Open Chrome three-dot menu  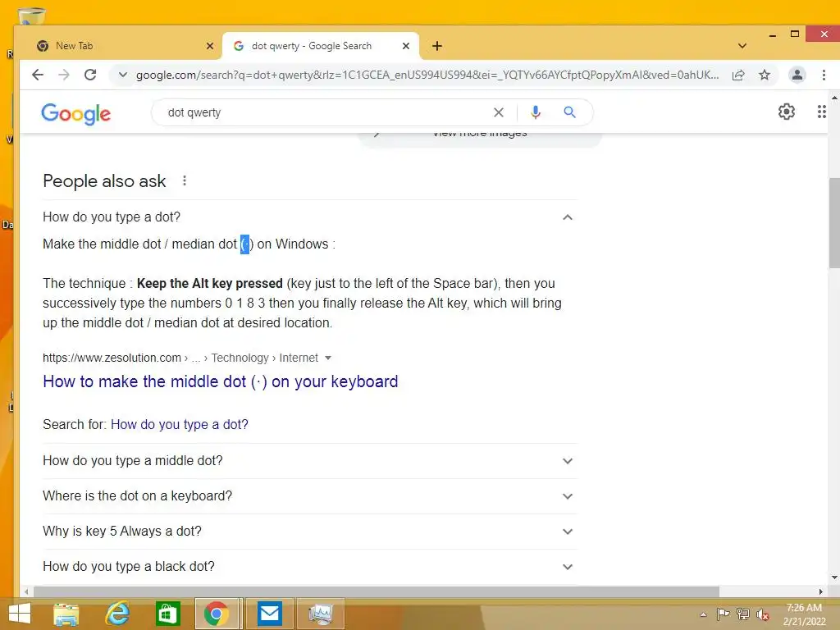(x=824, y=75)
